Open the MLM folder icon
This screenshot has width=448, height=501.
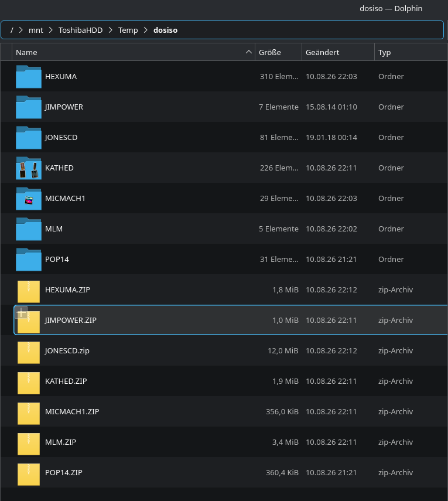pyautogui.click(x=29, y=229)
